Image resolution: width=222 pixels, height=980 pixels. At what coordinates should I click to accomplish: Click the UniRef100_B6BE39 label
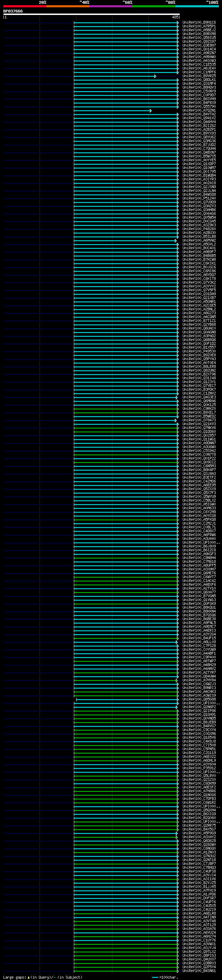[199, 619]
